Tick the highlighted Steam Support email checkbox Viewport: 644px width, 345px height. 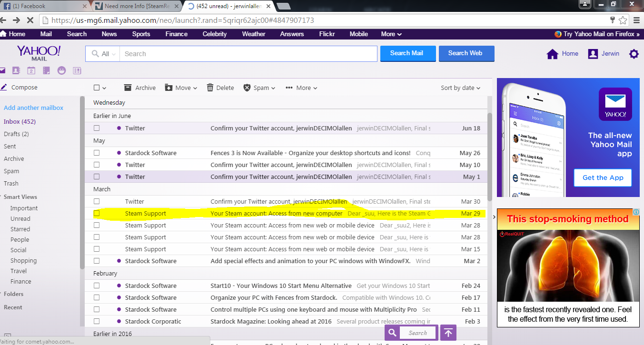coord(97,214)
